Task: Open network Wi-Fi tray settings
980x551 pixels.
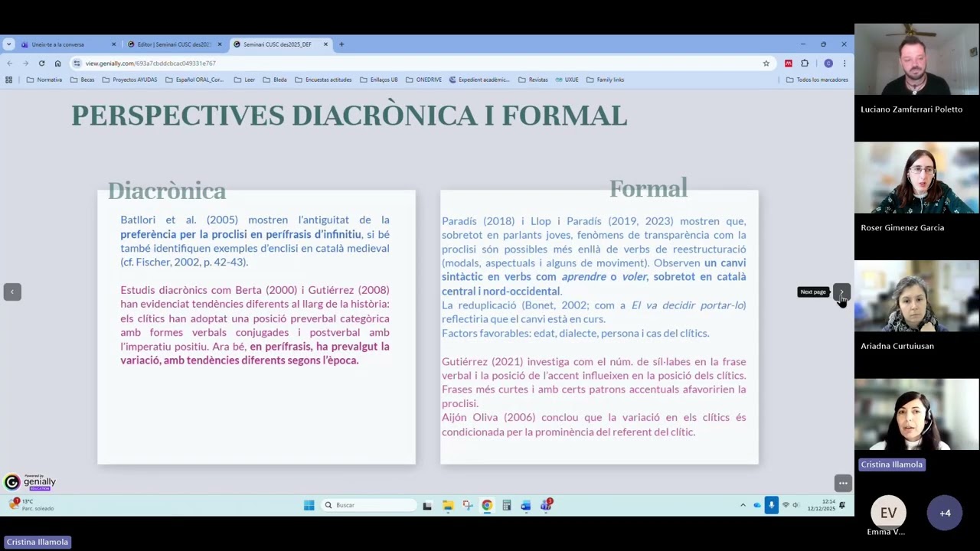Action: [x=786, y=505]
